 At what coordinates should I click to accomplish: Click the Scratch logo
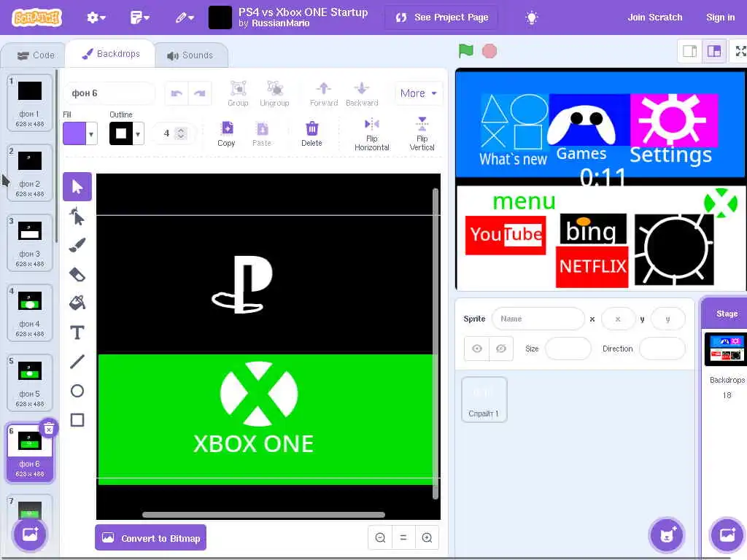(x=36, y=17)
